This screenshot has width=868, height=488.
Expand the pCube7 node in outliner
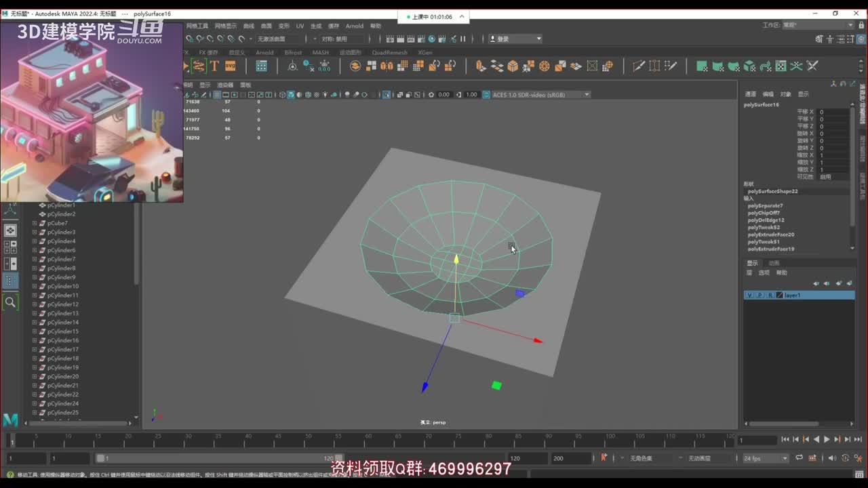click(35, 223)
